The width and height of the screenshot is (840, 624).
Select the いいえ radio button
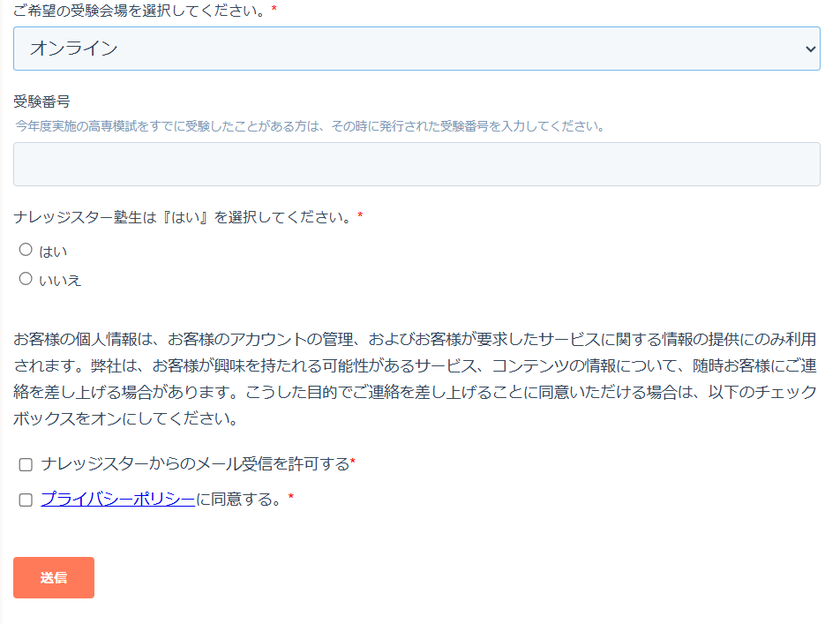click(26, 279)
